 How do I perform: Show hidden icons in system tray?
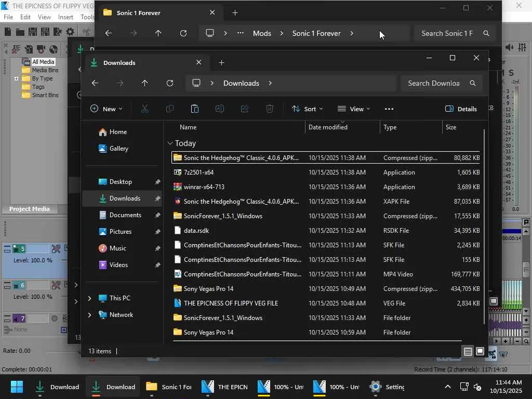pos(448,387)
